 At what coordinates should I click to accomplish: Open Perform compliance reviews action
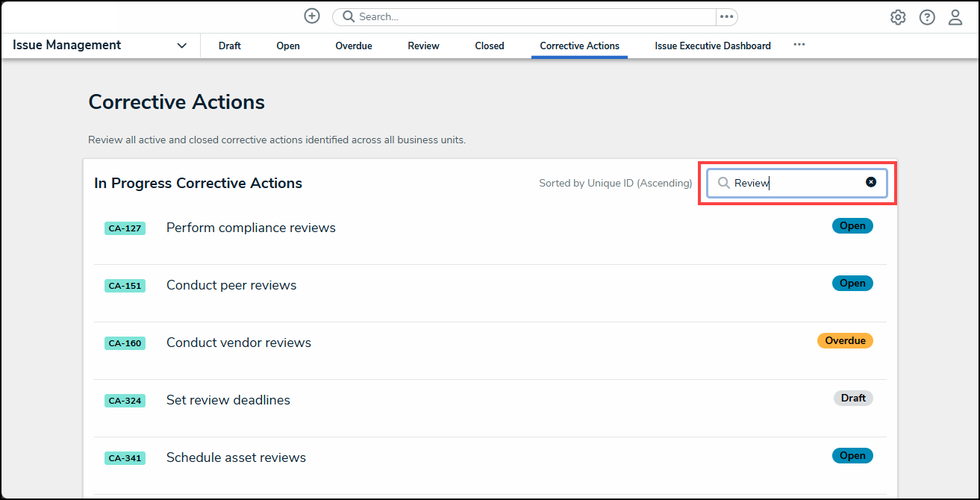[251, 228]
